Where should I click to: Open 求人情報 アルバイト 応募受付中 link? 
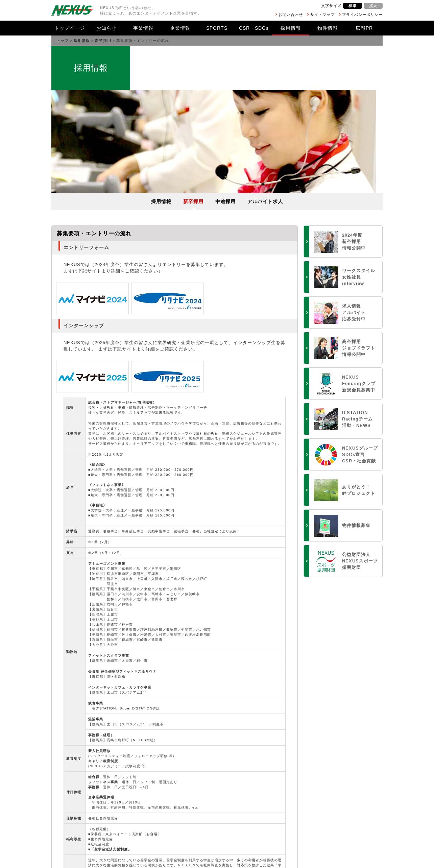(354, 313)
